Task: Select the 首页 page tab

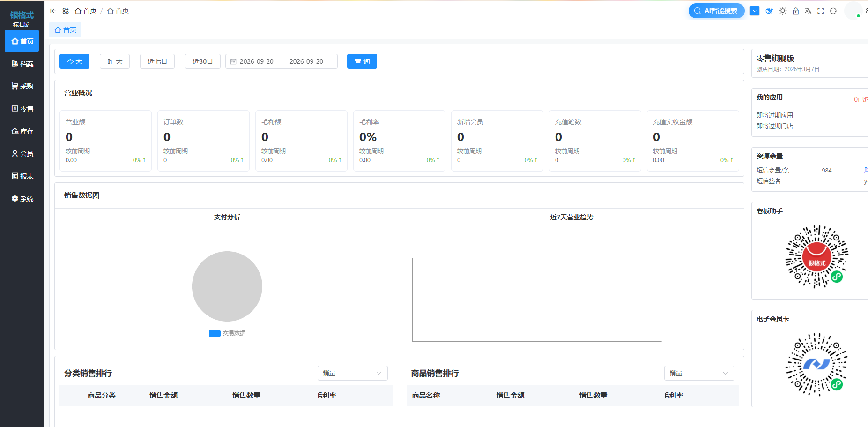Action: pos(66,30)
